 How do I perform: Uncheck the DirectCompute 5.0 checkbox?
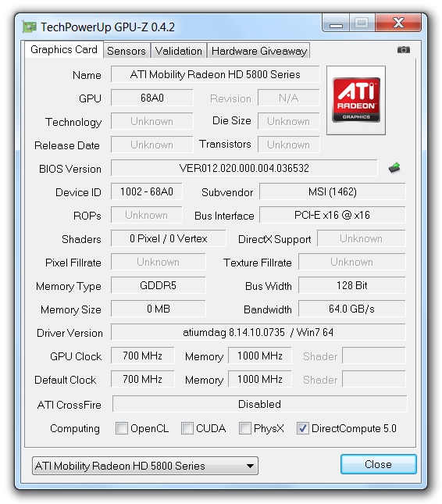302,428
